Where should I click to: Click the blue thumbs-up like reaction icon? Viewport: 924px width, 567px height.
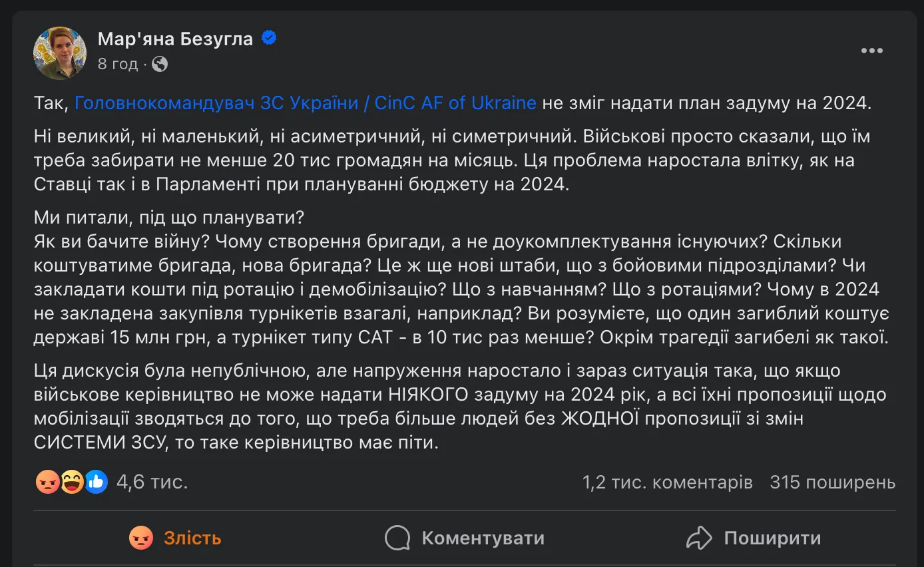point(96,481)
